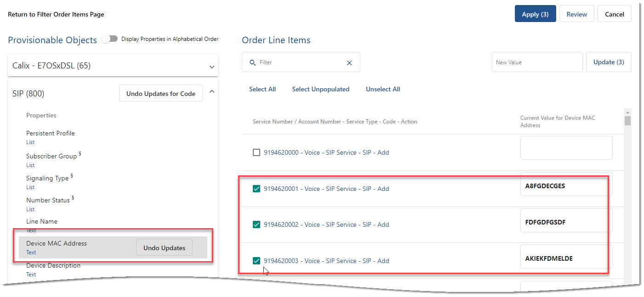The image size is (644, 297).
Task: Uncheck the box for 9194620003 line item
Action: [x=256, y=261]
